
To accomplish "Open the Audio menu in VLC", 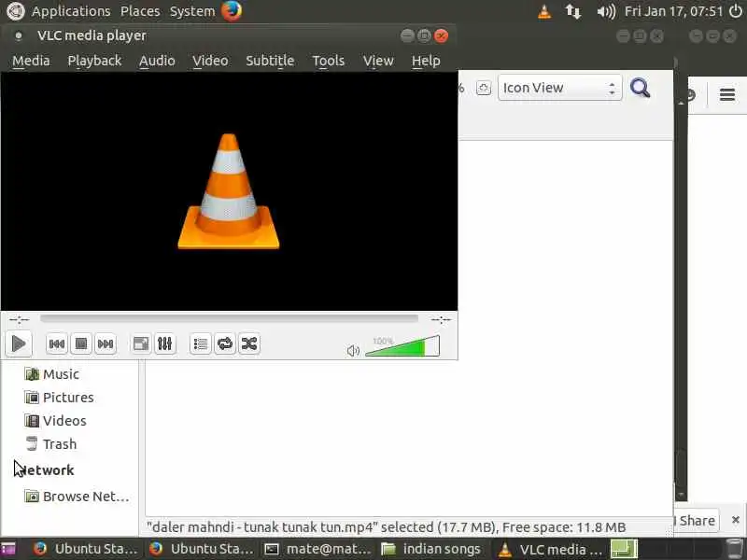I will pos(157,61).
